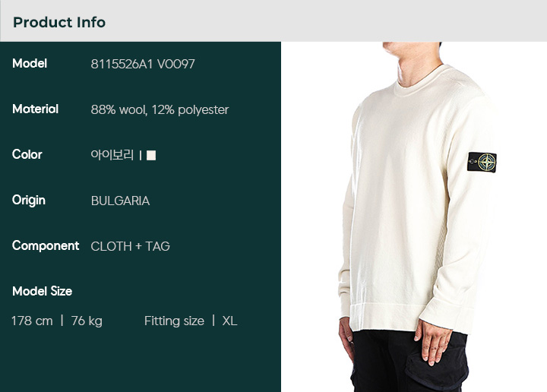The height and width of the screenshot is (392, 547).
Task: Click the Model label
Action: 30,64
